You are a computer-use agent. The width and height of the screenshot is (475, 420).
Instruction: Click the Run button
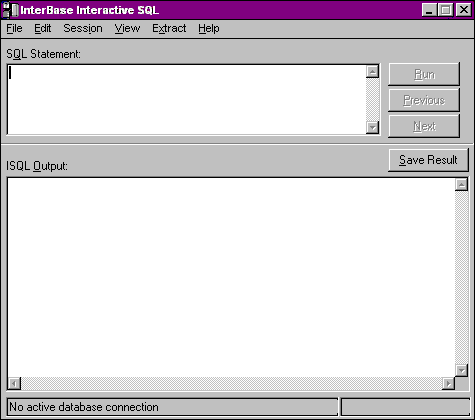[424, 74]
